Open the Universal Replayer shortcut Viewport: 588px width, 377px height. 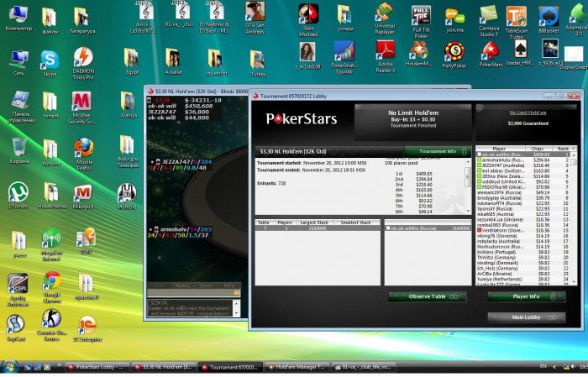tap(385, 18)
